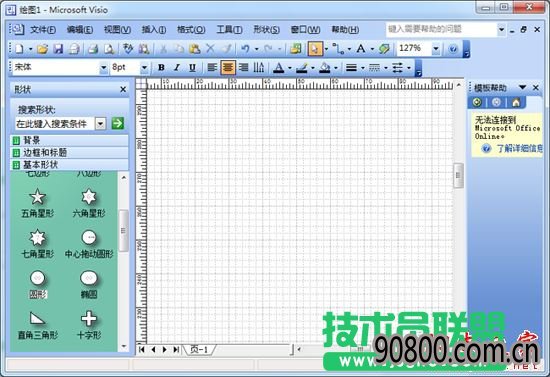The width and height of the screenshot is (550, 377).
Task: Align text left
Action: click(212, 68)
